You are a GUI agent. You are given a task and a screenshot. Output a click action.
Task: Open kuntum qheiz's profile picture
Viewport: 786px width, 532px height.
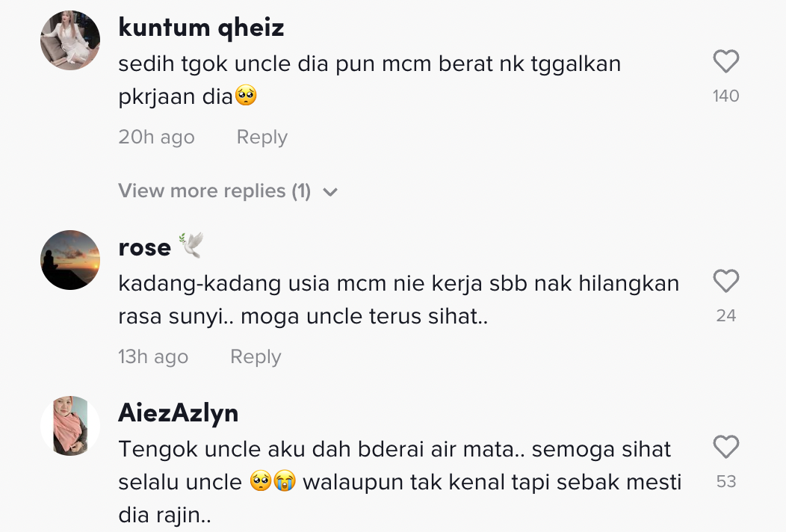70,40
